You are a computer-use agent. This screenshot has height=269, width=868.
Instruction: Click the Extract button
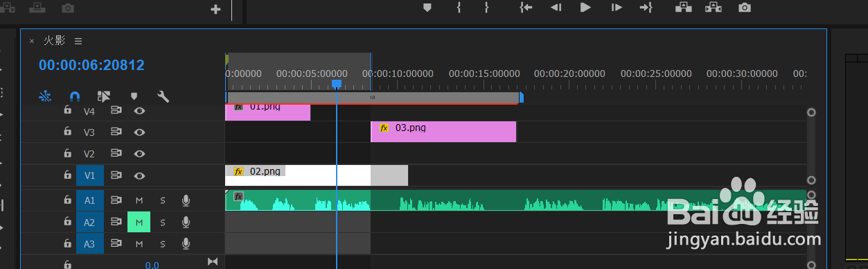714,8
